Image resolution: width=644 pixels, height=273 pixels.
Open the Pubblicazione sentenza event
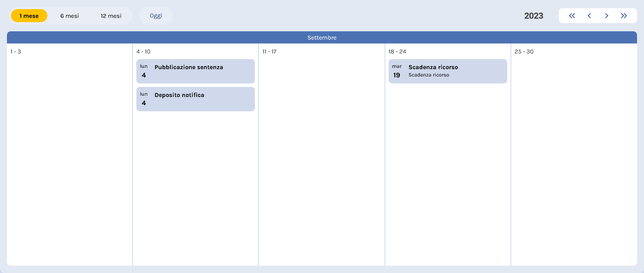tap(189, 67)
